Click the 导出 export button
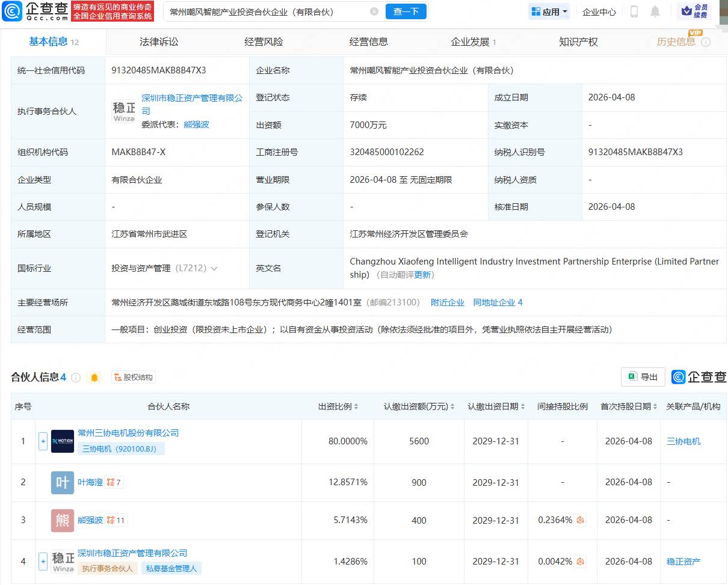The width and height of the screenshot is (728, 585). (643, 377)
